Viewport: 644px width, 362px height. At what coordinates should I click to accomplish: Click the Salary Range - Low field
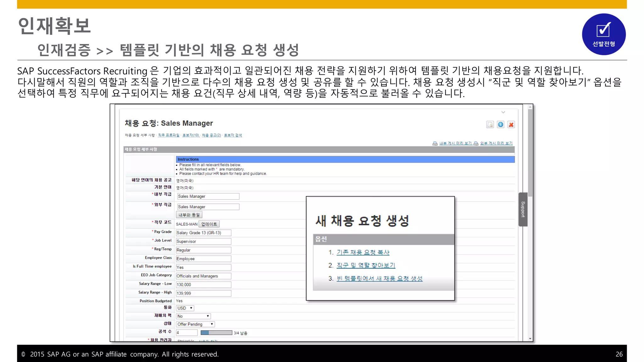pyautogui.click(x=203, y=285)
